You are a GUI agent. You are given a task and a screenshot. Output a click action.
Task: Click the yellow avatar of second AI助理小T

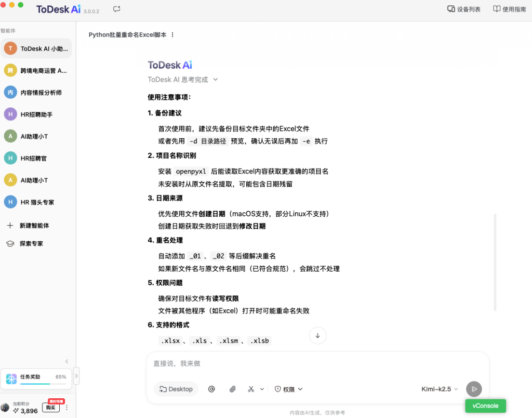pos(11,180)
